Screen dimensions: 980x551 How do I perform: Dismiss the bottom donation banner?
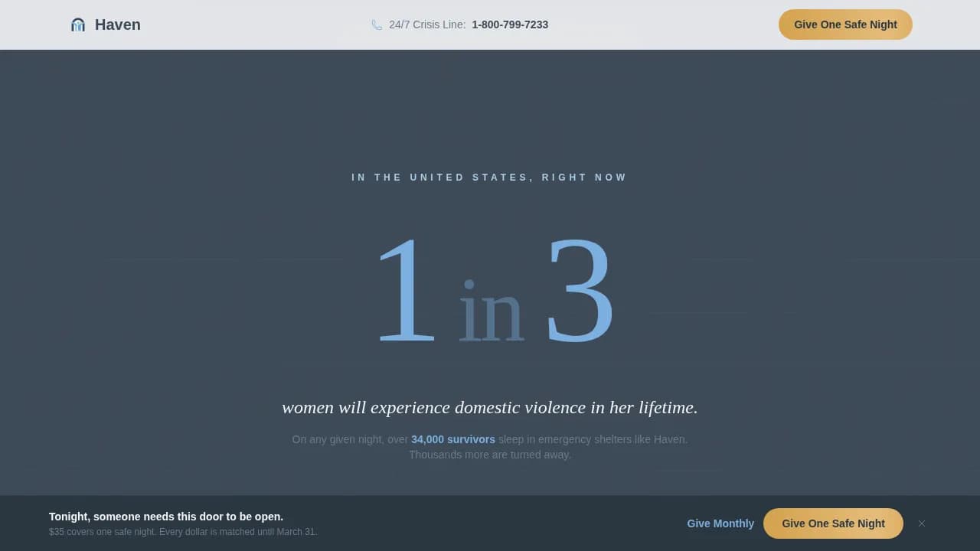click(922, 523)
